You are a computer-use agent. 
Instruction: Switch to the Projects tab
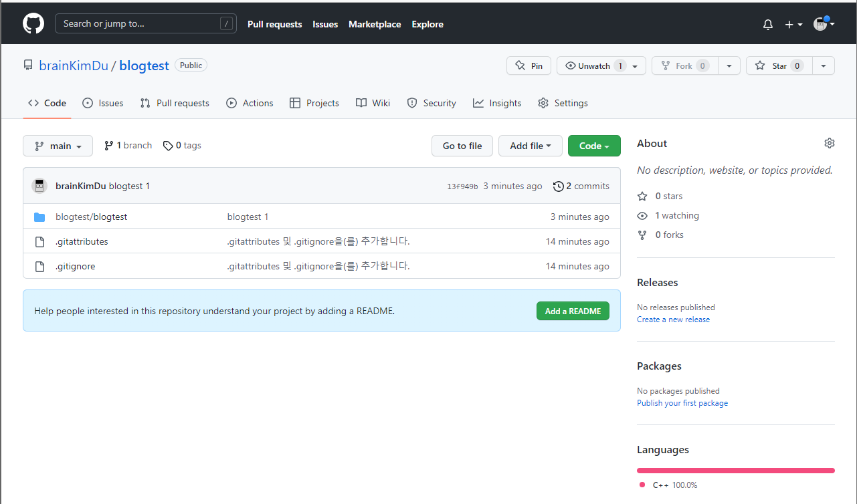tap(314, 103)
